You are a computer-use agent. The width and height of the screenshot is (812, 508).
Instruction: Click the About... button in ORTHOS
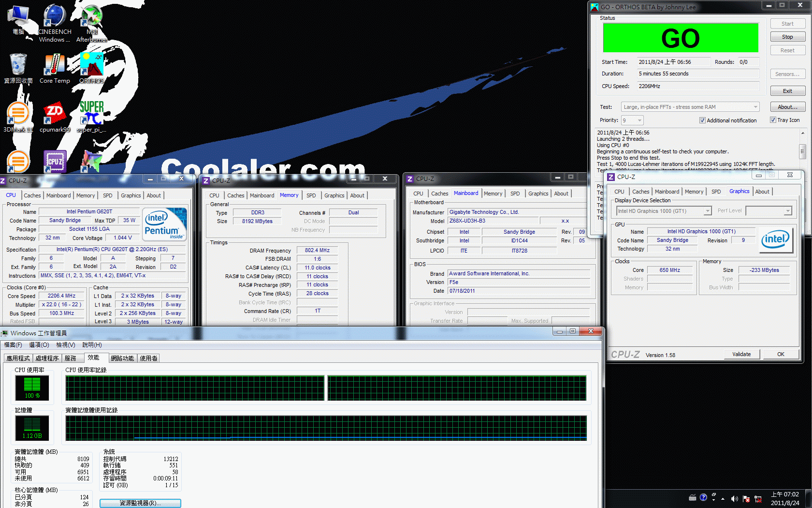pyautogui.click(x=787, y=107)
